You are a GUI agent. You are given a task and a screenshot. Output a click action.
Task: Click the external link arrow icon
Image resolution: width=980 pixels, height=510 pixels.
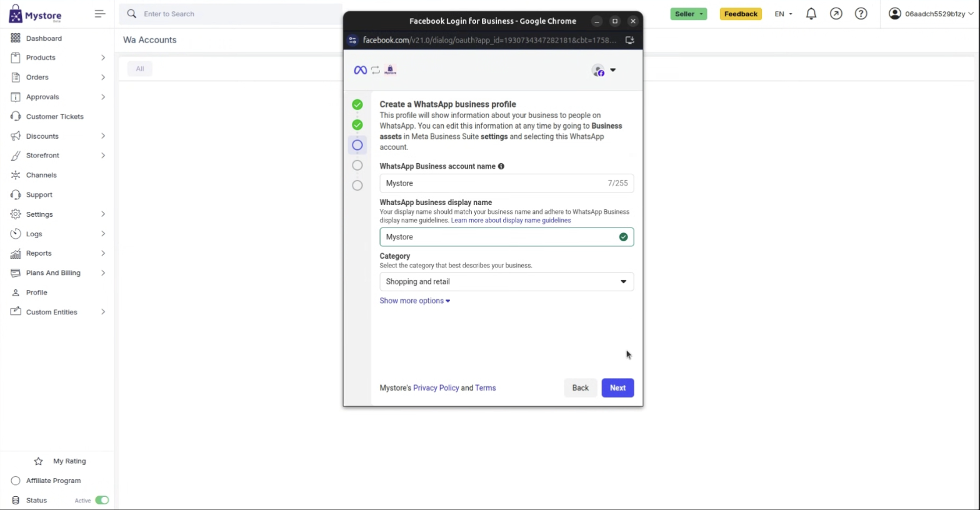(x=836, y=14)
